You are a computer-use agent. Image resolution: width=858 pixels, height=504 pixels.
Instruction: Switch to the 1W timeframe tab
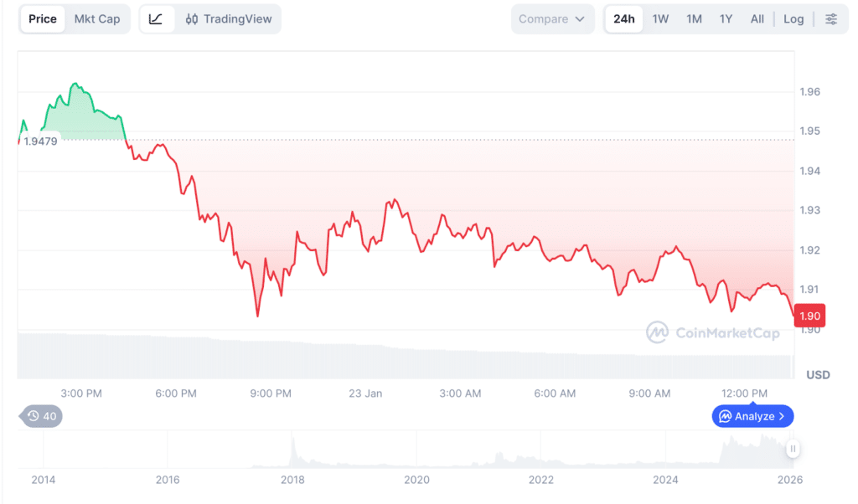click(x=661, y=18)
